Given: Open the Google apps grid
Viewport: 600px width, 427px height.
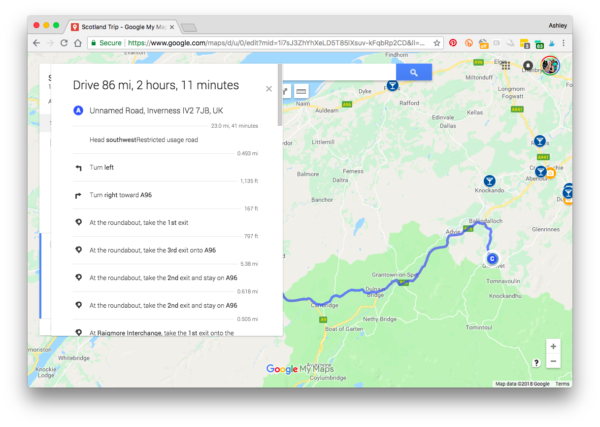Looking at the screenshot, I should 506,66.
